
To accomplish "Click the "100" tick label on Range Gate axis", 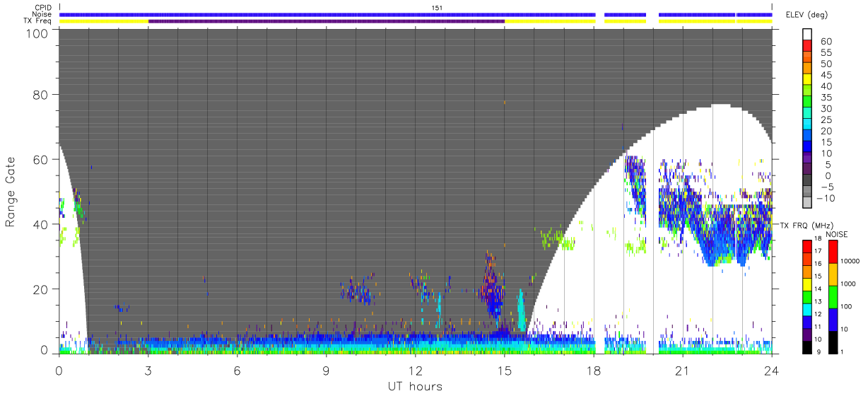I will pos(37,33).
